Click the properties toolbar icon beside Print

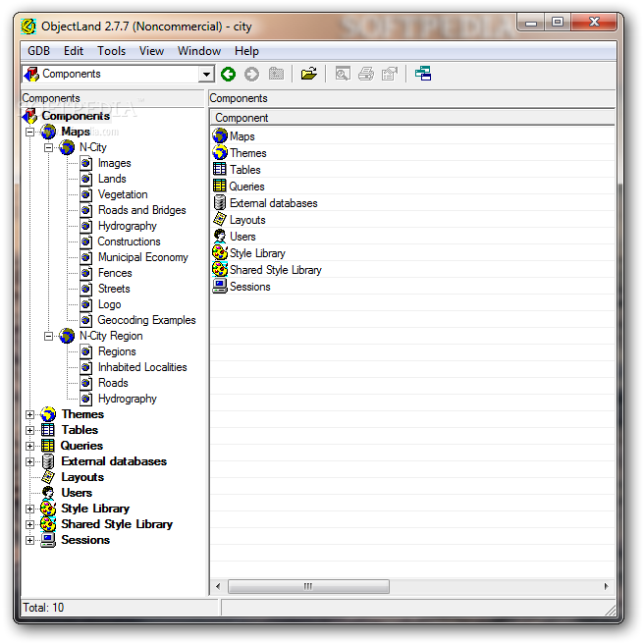390,74
